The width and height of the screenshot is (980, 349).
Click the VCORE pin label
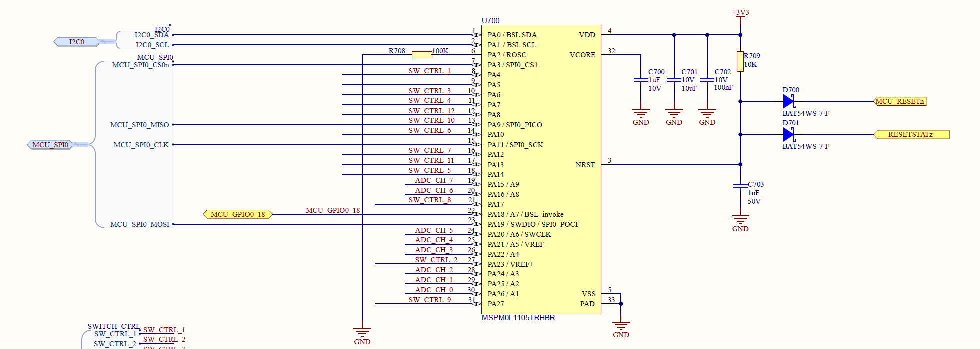pyautogui.click(x=582, y=55)
